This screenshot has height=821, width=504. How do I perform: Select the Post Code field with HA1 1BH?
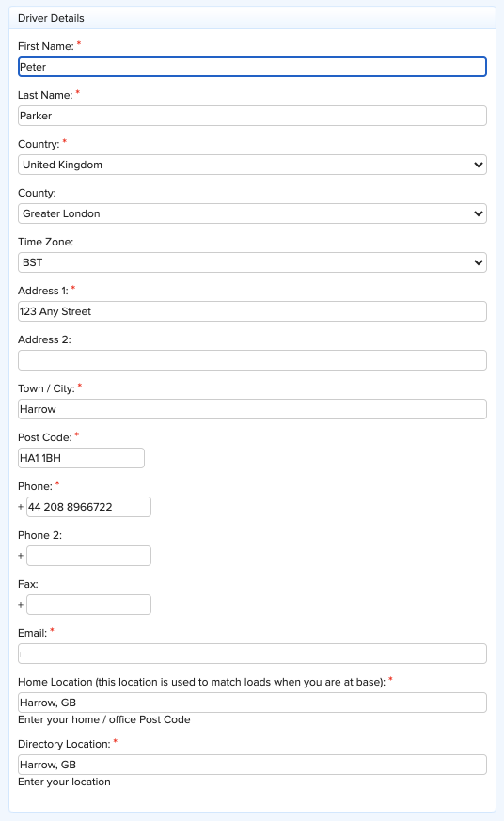point(81,458)
